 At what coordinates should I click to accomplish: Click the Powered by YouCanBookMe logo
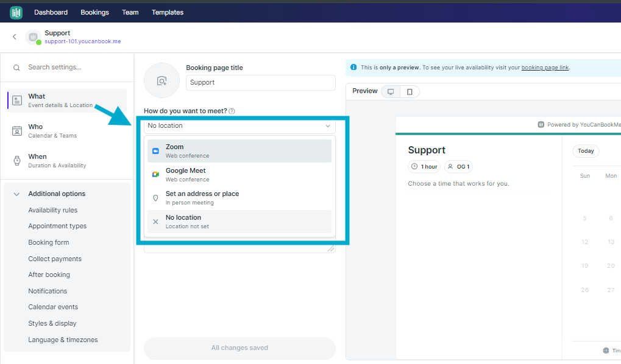[541, 125]
